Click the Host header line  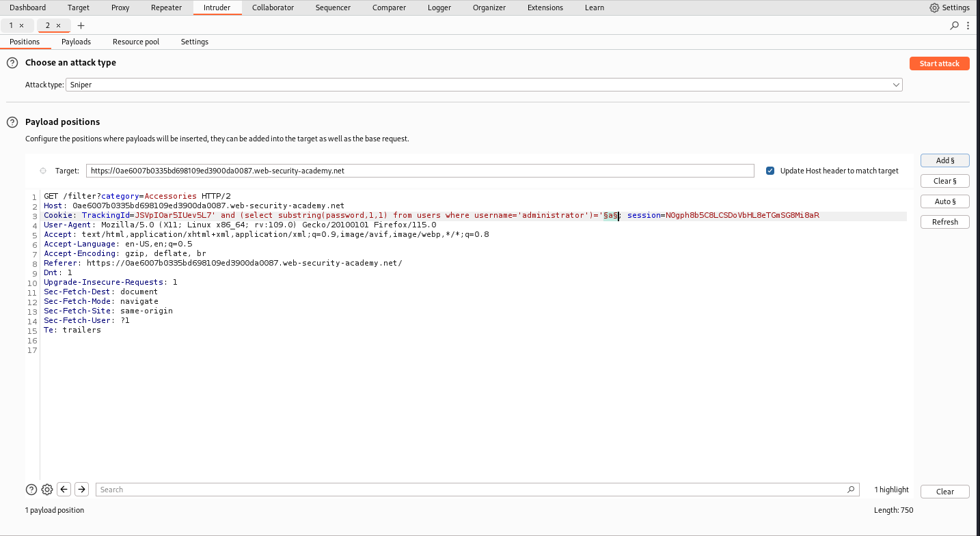194,206
